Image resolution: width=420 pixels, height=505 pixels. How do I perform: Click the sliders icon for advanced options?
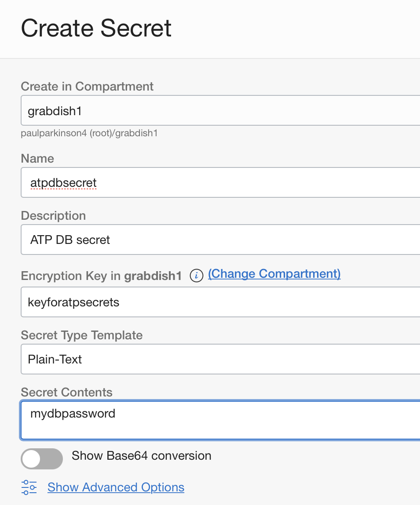point(29,487)
